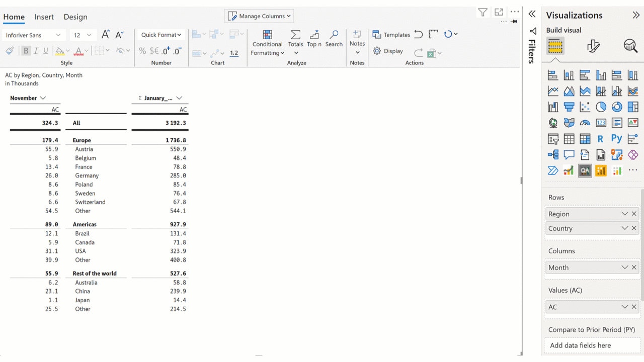
Task: Select the Python visual icon
Action: pos(617,138)
